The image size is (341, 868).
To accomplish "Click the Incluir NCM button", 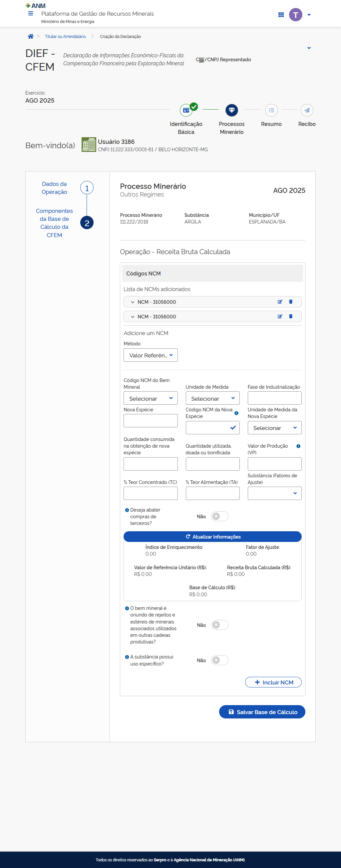I will (273, 682).
